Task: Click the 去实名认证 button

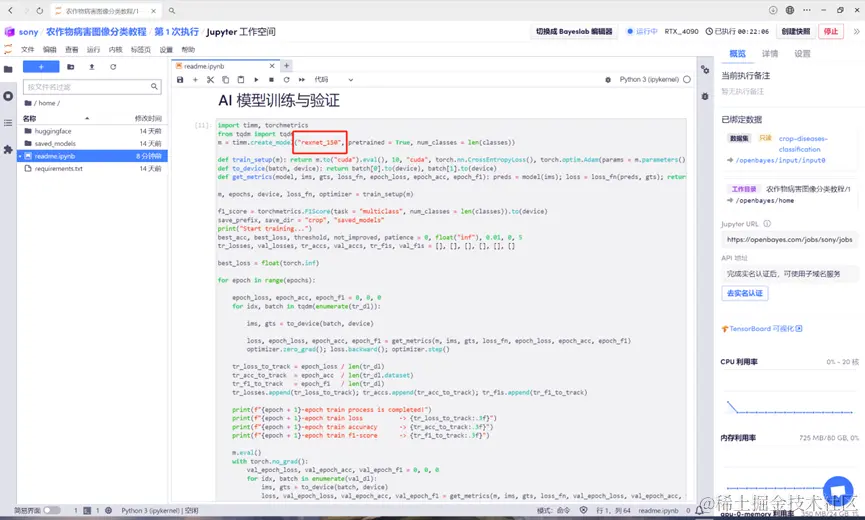Action: (744, 293)
